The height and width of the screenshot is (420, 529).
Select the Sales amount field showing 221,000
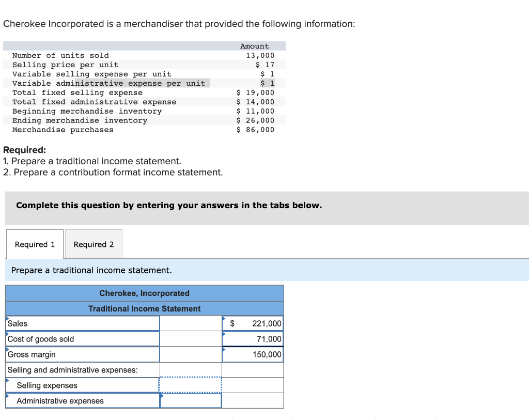pos(253,323)
